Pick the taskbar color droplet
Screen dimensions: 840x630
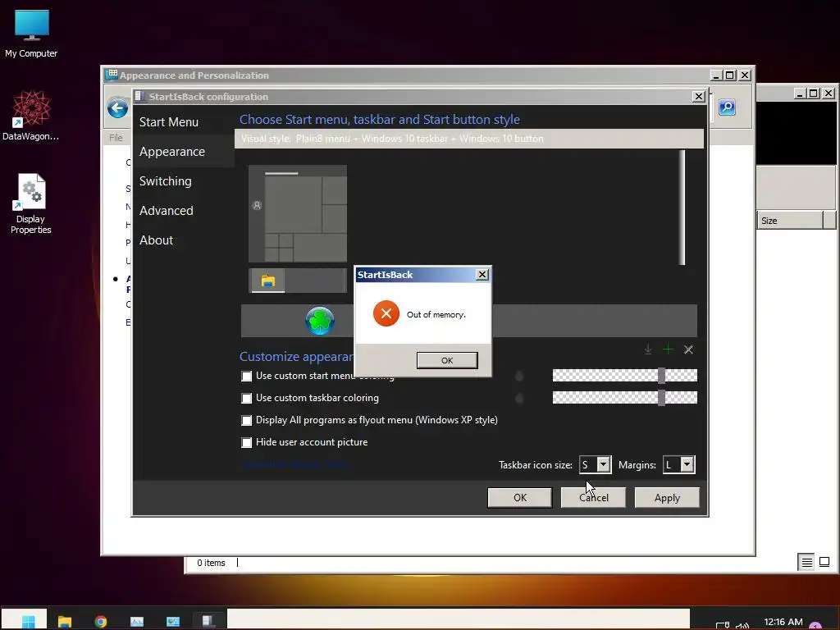(x=519, y=398)
